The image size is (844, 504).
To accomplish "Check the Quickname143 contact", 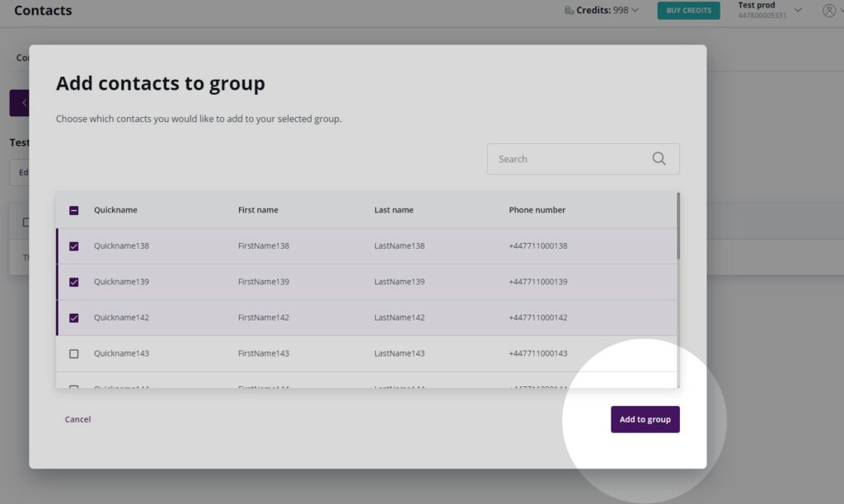I will 73,353.
